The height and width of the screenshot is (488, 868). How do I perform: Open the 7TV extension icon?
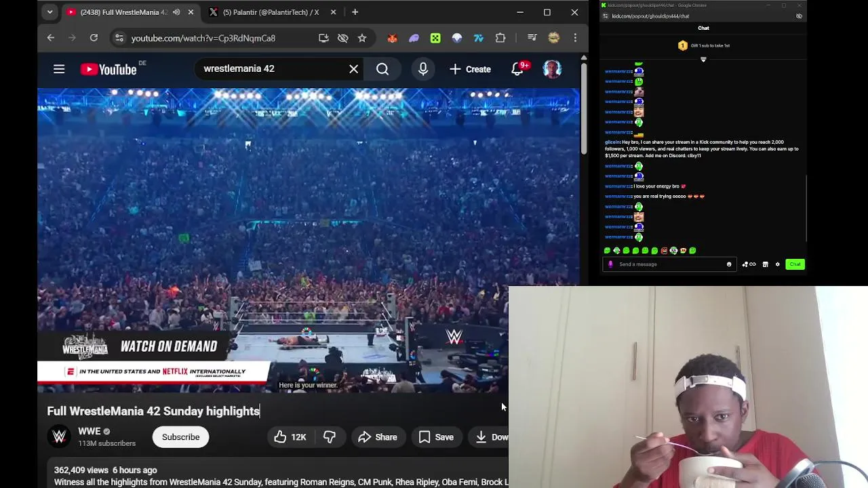click(x=479, y=38)
